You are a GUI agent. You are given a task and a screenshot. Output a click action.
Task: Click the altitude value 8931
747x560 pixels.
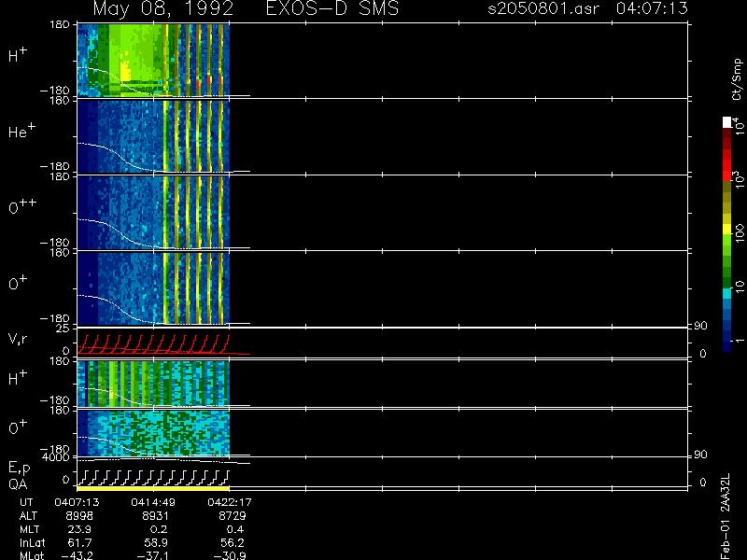click(155, 516)
